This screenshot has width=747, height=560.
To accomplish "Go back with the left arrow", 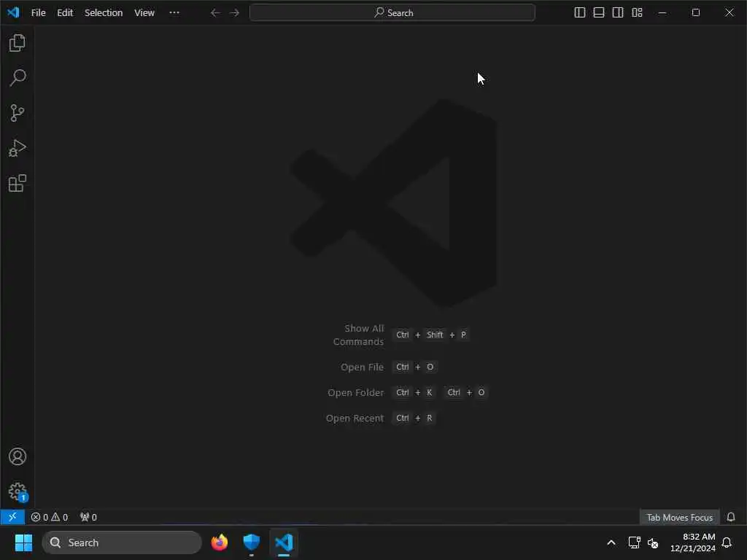I will (x=215, y=13).
